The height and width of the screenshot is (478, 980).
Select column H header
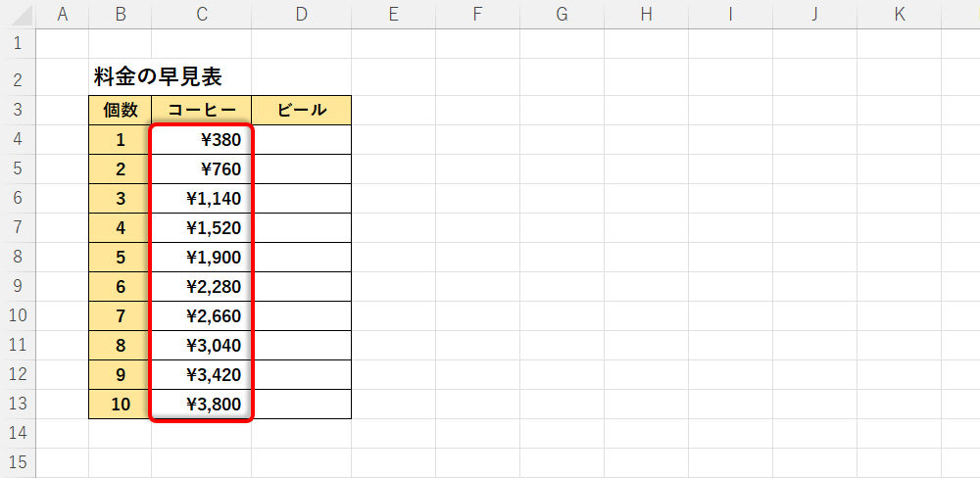tap(646, 14)
